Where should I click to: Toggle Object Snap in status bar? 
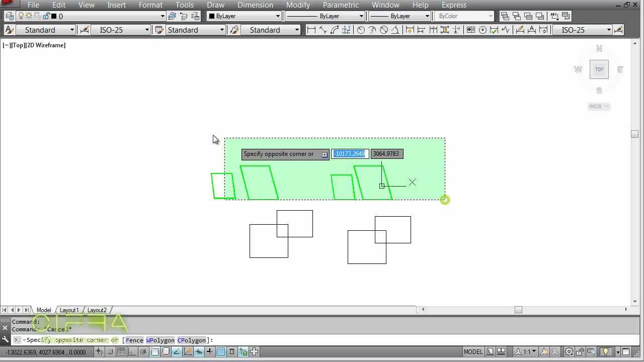154,352
